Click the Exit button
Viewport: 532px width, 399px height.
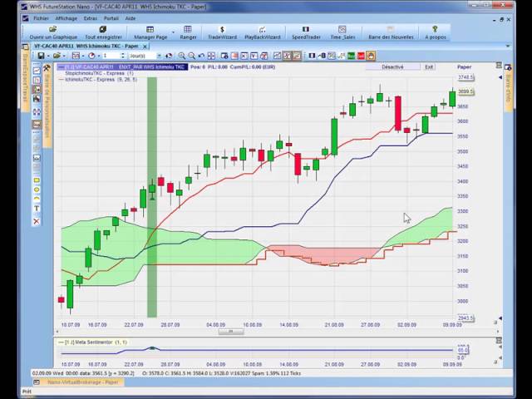coord(429,67)
